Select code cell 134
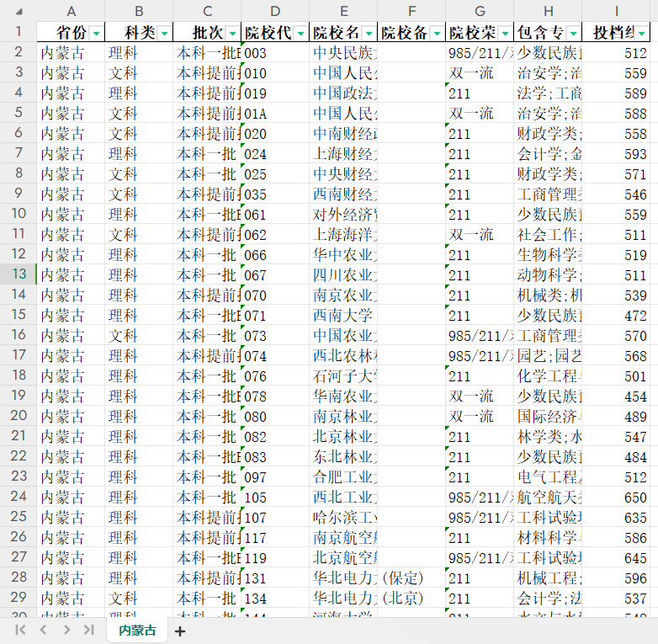Image resolution: width=658 pixels, height=644 pixels. pyautogui.click(x=275, y=598)
